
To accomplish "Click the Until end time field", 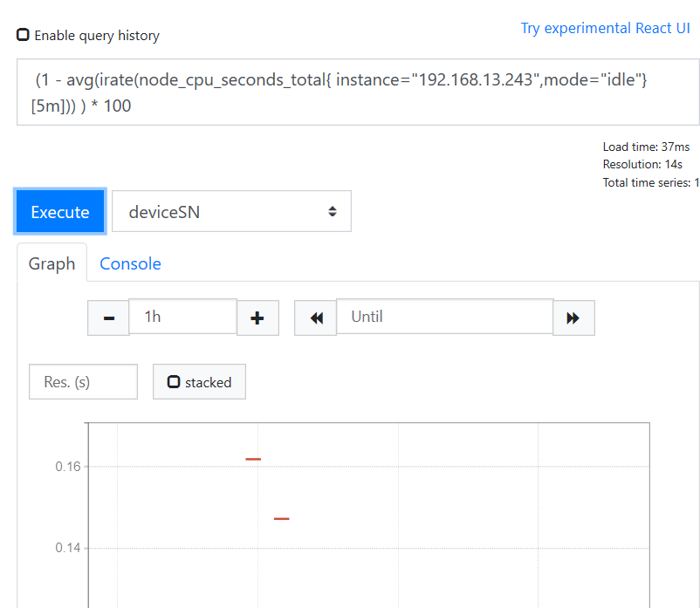I will point(444,317).
